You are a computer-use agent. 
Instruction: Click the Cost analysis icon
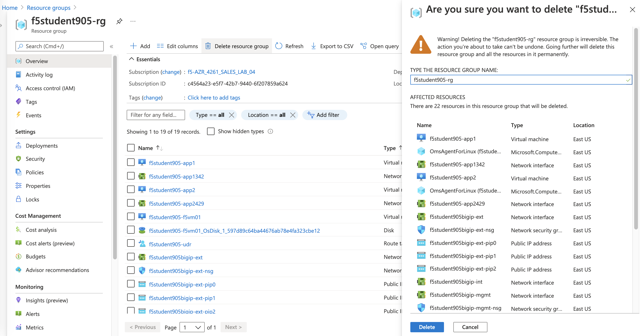18,230
